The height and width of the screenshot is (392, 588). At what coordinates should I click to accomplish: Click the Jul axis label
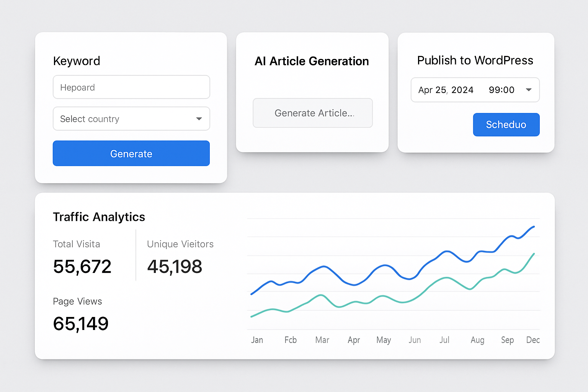pos(444,340)
